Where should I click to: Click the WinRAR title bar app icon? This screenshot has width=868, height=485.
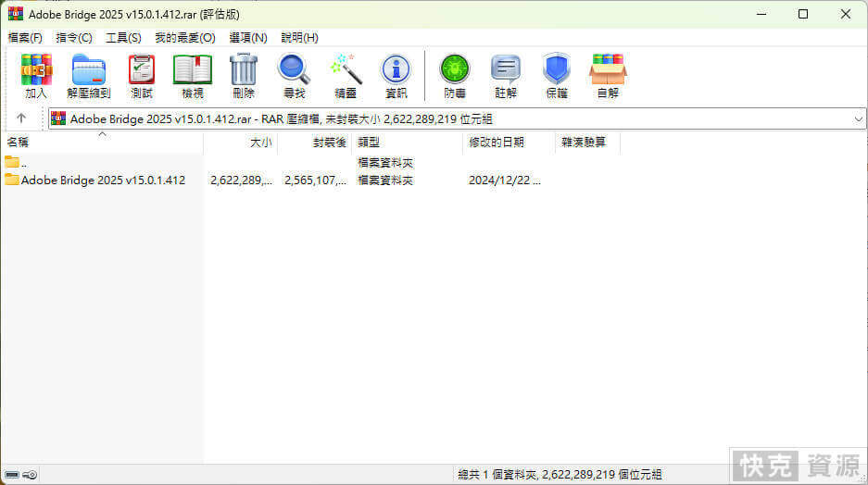tap(16, 13)
